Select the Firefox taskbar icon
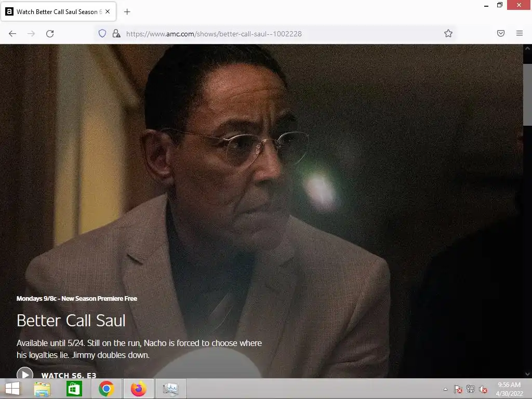Image resolution: width=532 pixels, height=399 pixels. coord(138,389)
